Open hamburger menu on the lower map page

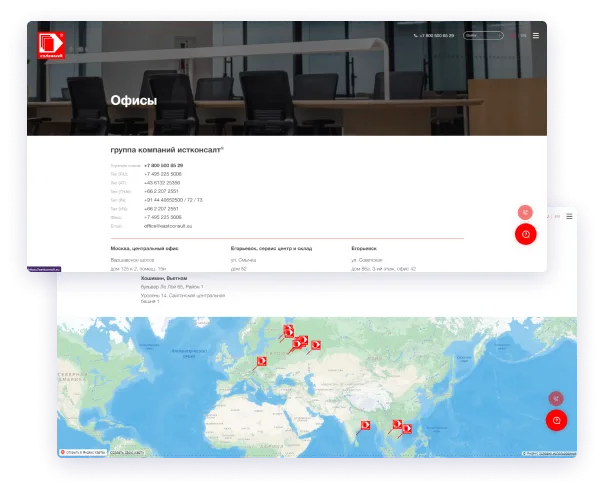point(569,216)
